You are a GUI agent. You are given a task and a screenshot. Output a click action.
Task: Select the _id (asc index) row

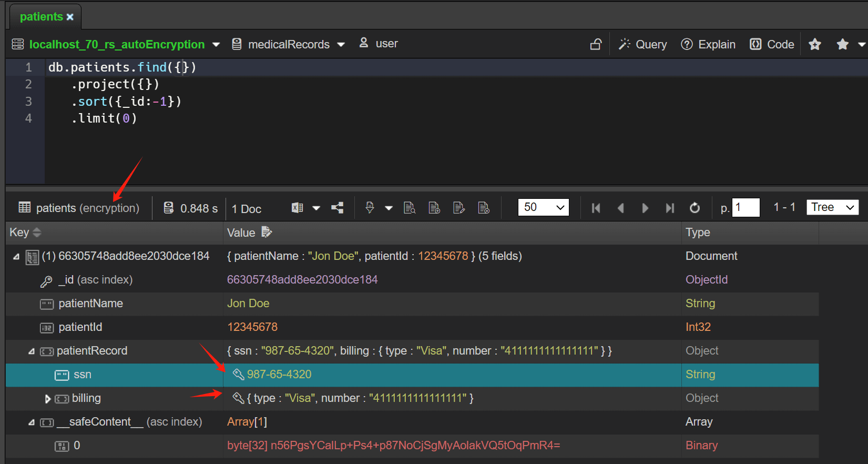[412, 280]
